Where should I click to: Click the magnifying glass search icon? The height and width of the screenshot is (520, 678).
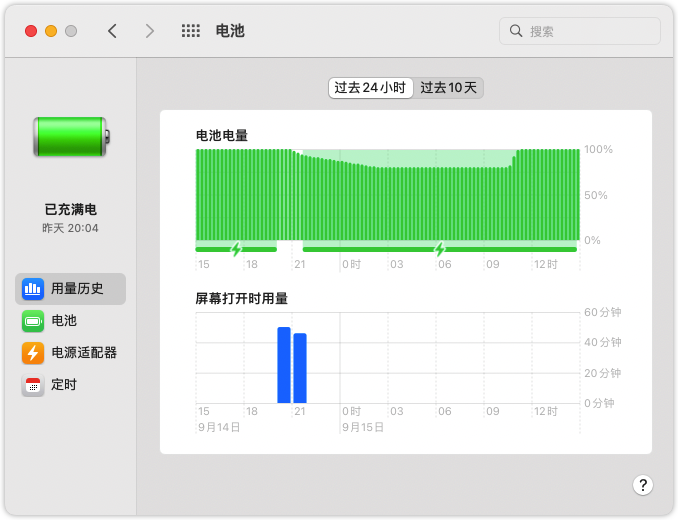coord(517,31)
